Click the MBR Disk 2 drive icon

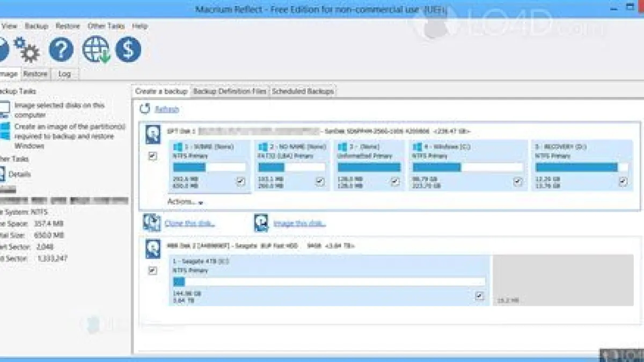(x=153, y=249)
